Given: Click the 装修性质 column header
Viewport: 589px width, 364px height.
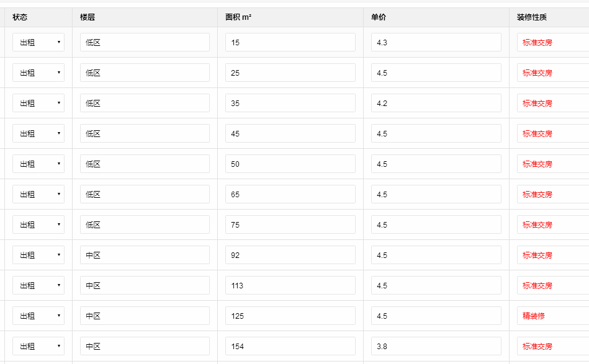Looking at the screenshot, I should pyautogui.click(x=532, y=17).
